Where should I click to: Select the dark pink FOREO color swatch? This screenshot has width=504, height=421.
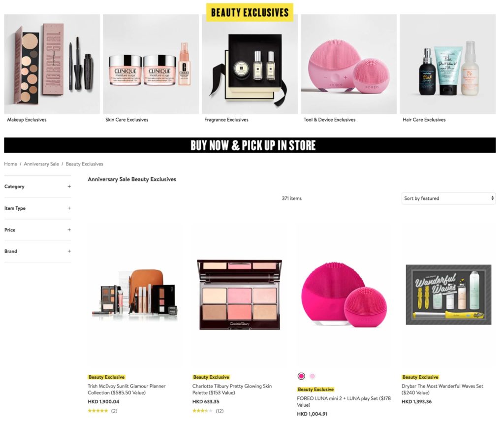pos(301,376)
